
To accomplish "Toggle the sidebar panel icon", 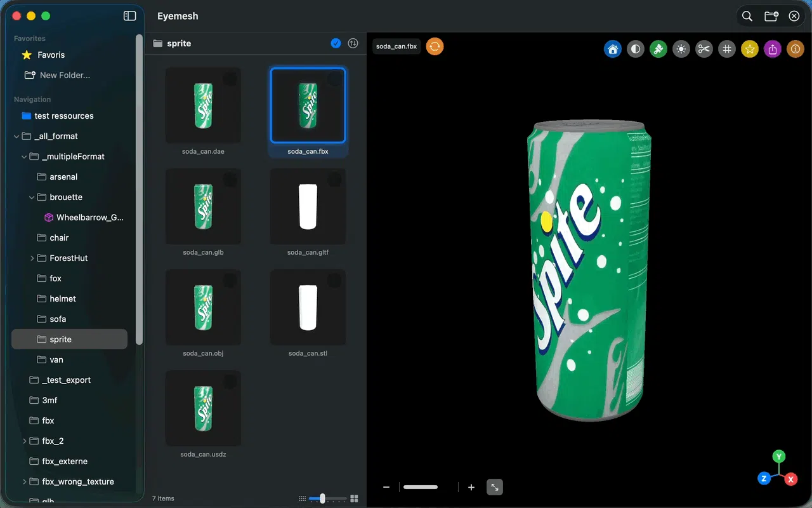I will tap(129, 16).
